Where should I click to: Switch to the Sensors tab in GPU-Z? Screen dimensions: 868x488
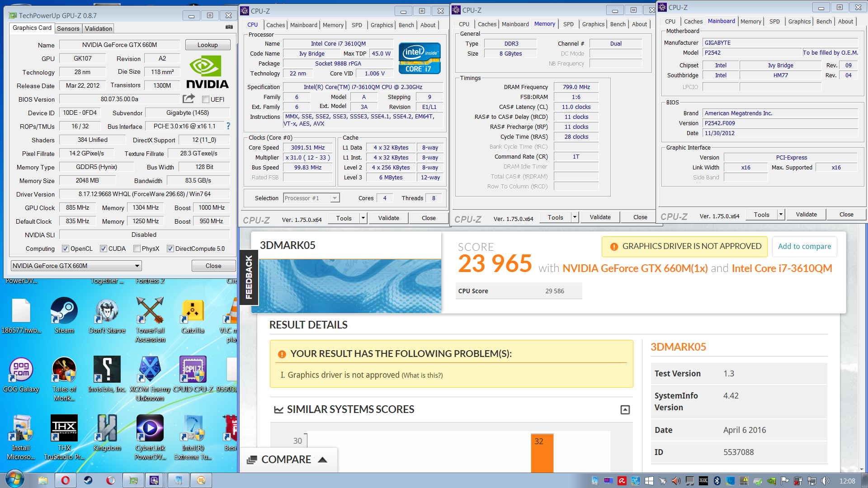[x=68, y=28]
